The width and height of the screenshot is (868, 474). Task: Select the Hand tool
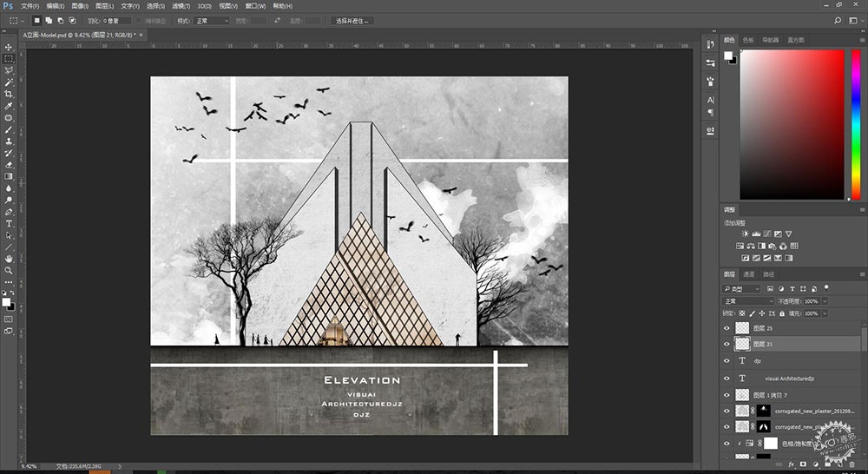coord(9,259)
